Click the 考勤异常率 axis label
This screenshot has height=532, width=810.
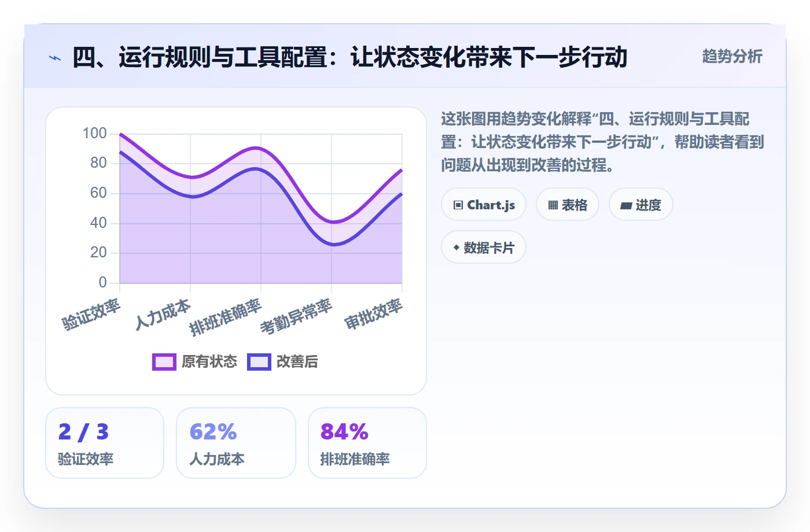296,317
